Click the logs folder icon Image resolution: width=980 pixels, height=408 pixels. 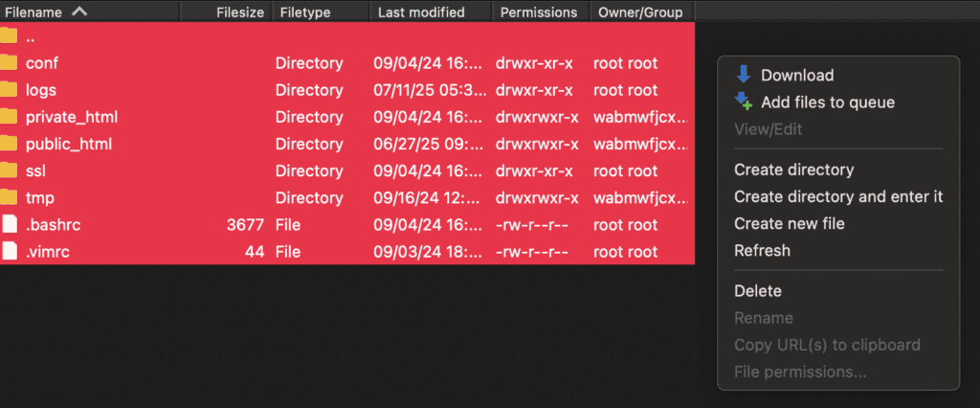[x=8, y=90]
